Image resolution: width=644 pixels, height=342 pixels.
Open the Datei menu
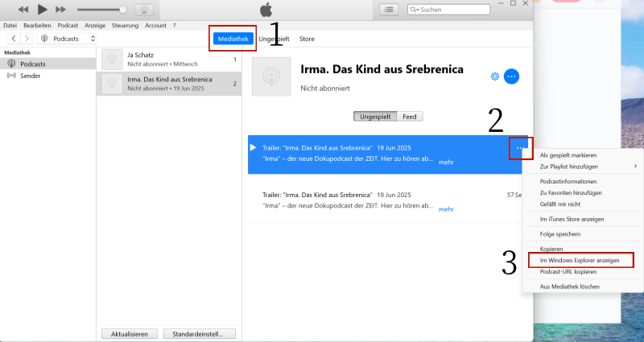10,26
